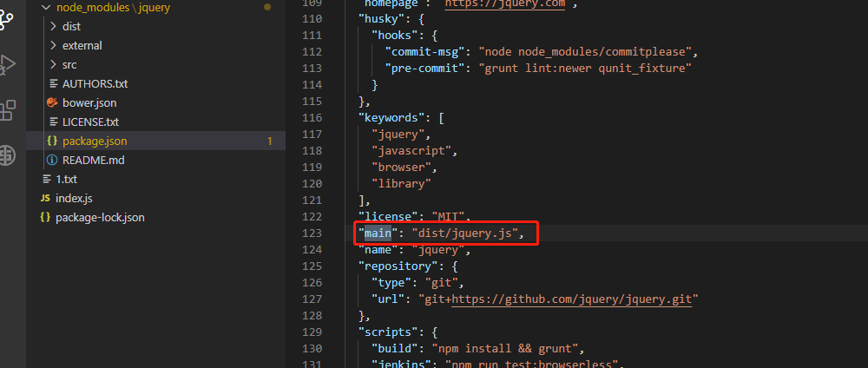Click the "hooks" key
Viewport: 868px width, 368px height.
pos(395,36)
